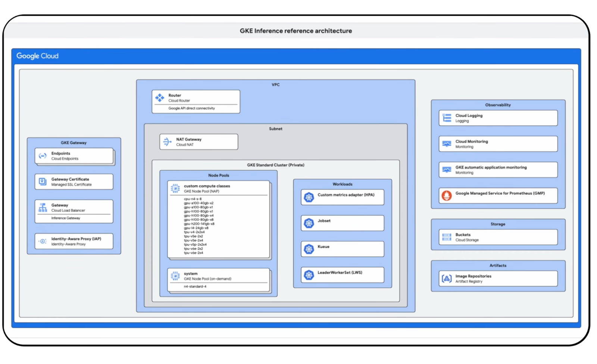Click the GKE Gateway heading

point(74,143)
